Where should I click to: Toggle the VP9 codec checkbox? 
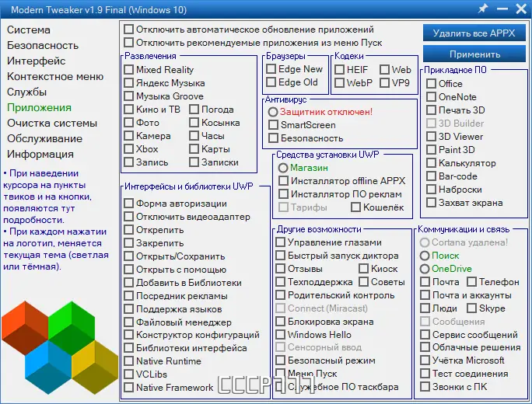click(x=384, y=82)
